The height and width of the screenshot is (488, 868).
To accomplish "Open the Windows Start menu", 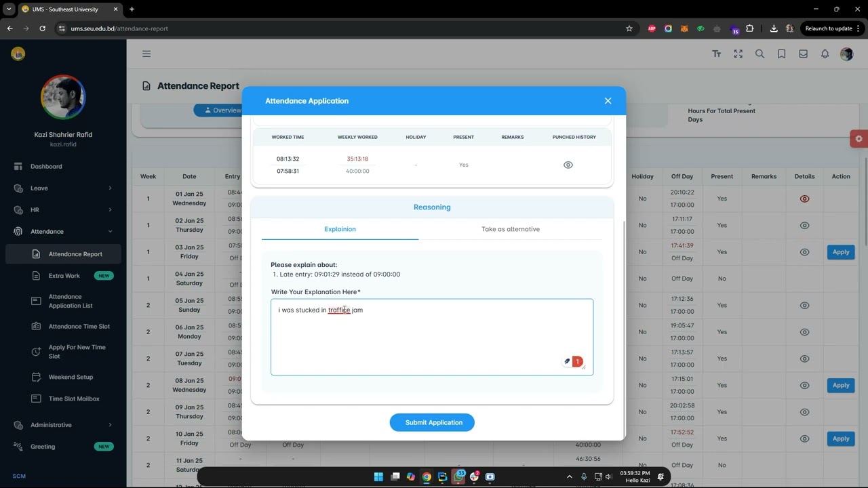I will click(378, 476).
